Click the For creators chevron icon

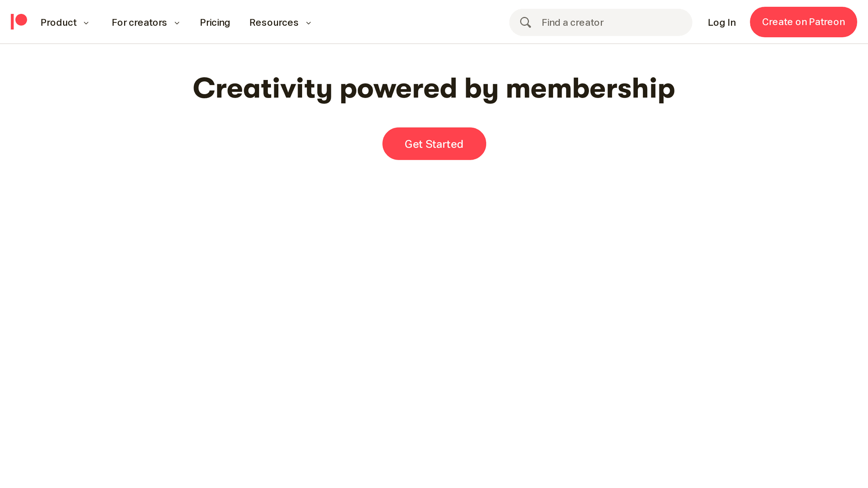click(x=177, y=23)
